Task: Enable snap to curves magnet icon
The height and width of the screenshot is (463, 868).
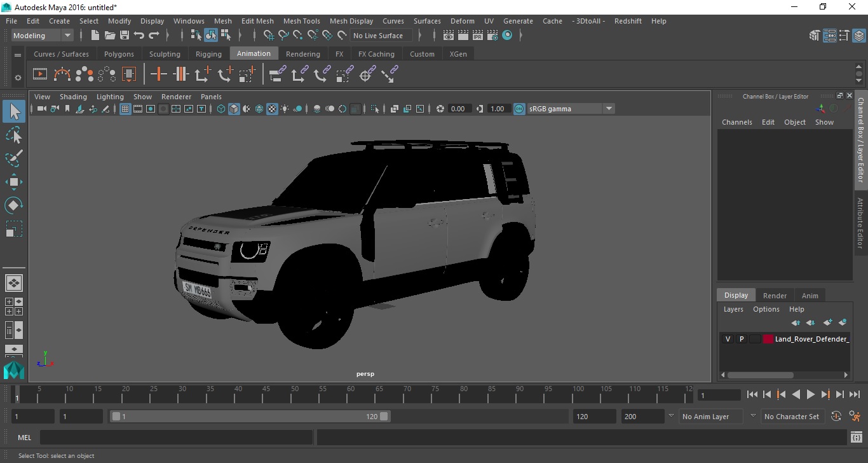Action: [283, 36]
